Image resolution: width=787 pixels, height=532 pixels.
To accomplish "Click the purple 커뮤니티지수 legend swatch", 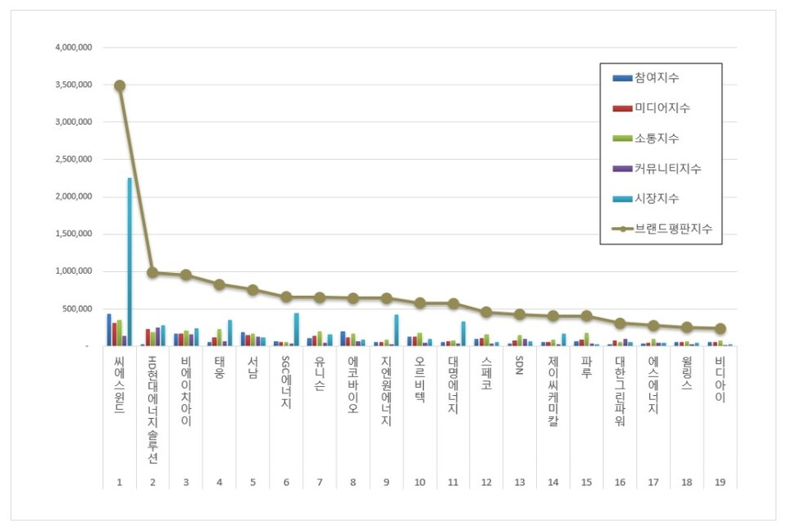I will tap(621, 169).
